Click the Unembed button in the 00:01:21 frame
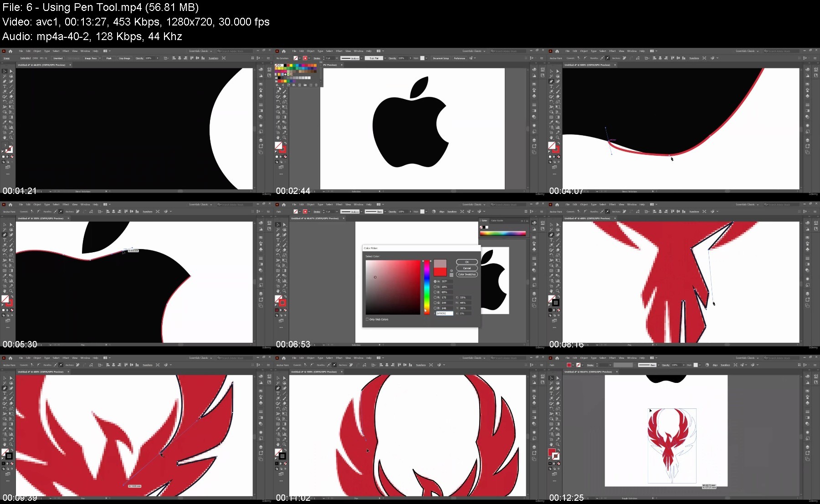820x504 pixels. (58, 58)
